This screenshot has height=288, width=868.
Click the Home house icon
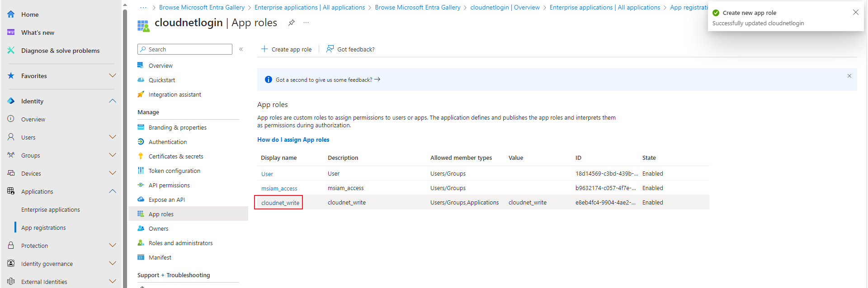pos(11,14)
